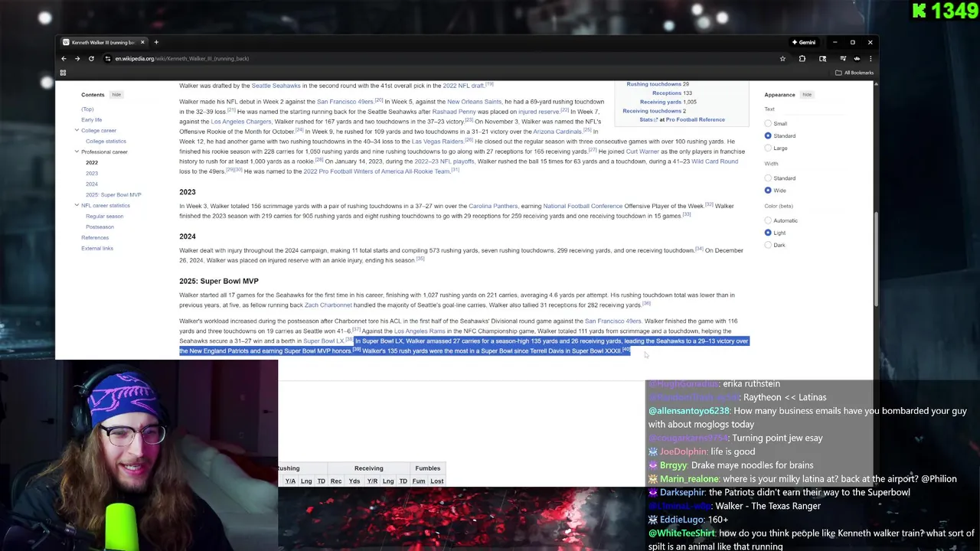Open the Seattle Seahawks link
The image size is (980, 551).
click(x=276, y=86)
